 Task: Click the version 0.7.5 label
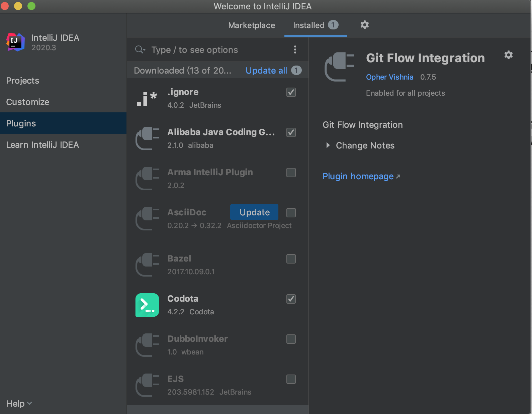(x=428, y=77)
